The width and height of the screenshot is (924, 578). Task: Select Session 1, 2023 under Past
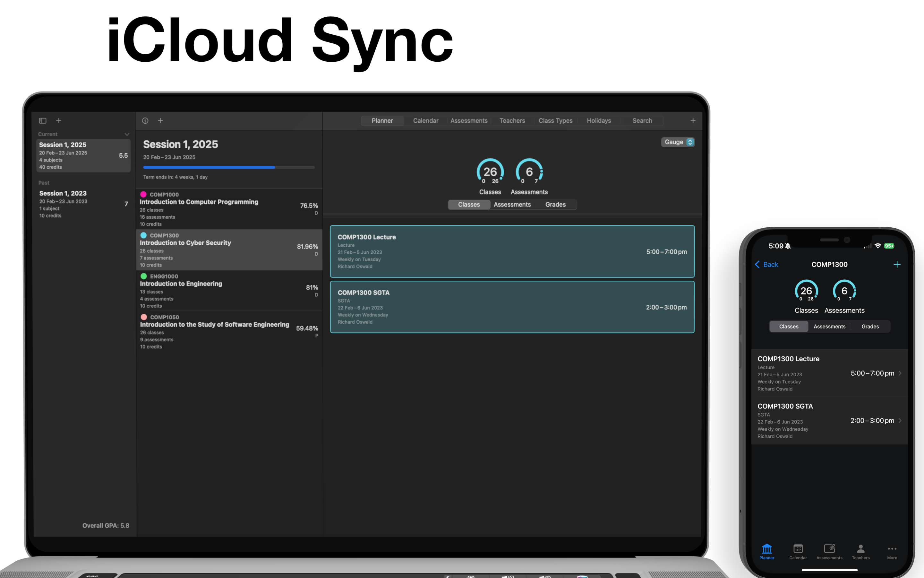(x=83, y=204)
